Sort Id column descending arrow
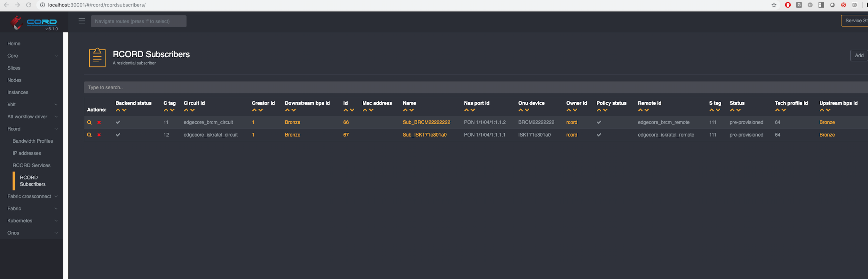 [x=352, y=110]
